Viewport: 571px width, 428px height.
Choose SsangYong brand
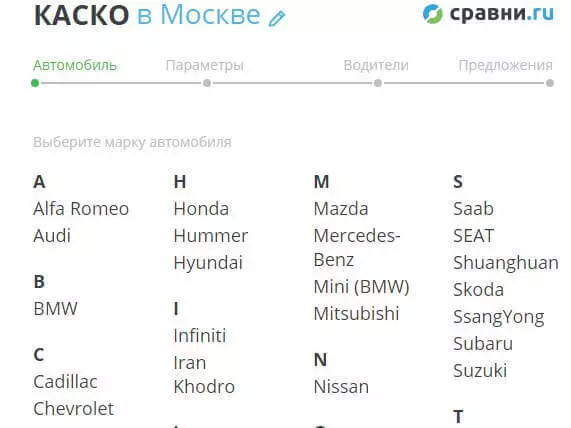(499, 317)
